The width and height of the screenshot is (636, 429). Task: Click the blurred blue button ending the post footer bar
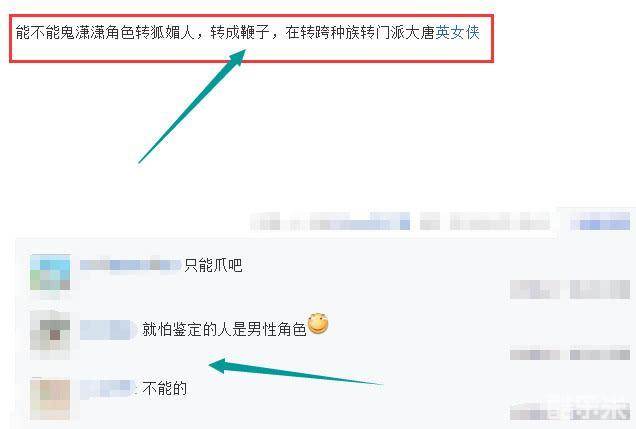(600, 221)
